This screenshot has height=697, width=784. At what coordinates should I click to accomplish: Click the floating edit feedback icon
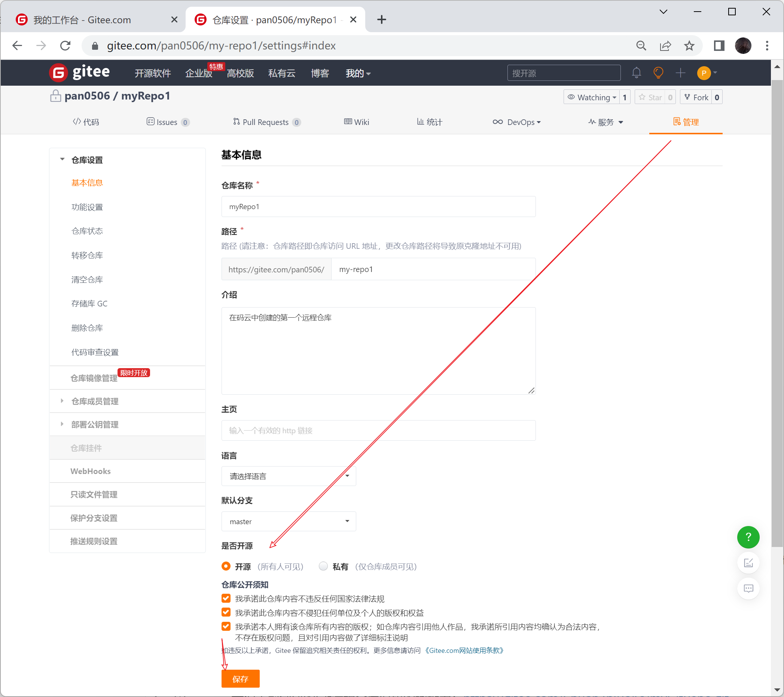pyautogui.click(x=748, y=563)
